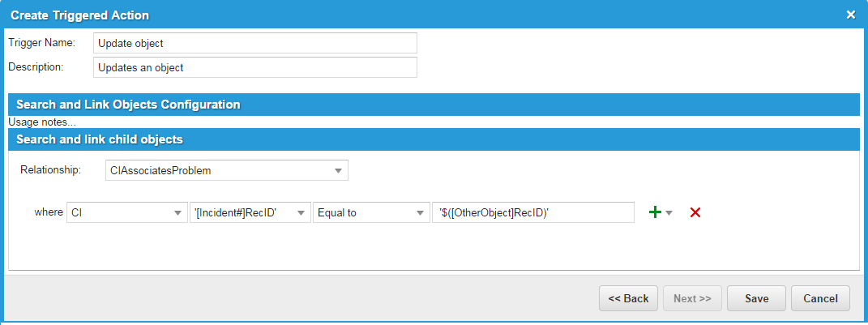Open the '[Incident#]RecID' field dropdown
This screenshot has width=868, height=325.
[250, 212]
